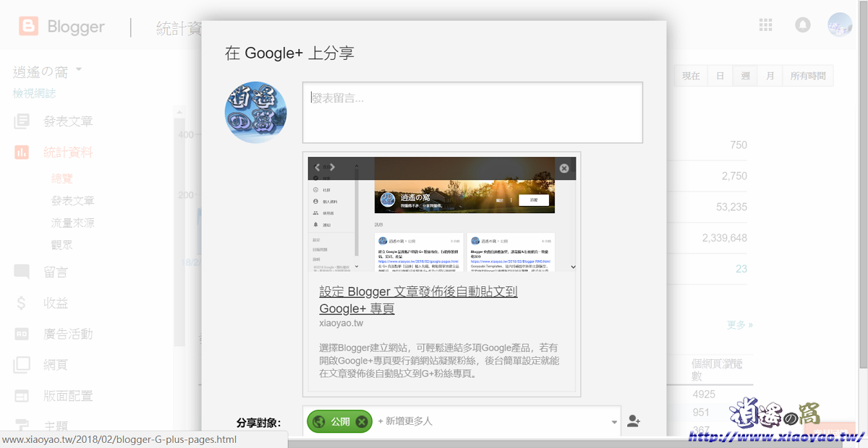Screen dimensions: 868x448
Task: Select 觀眾 under statistics
Action: tap(61, 246)
